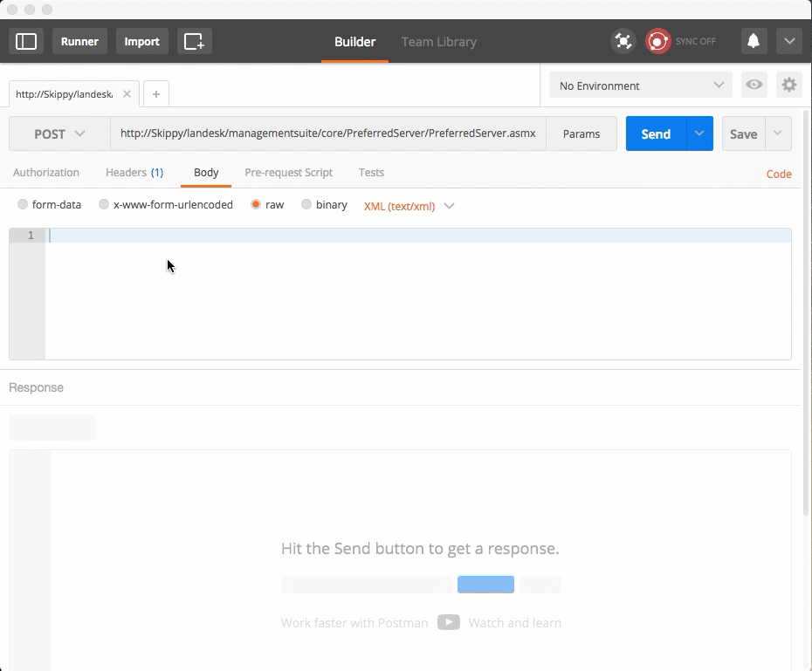The width and height of the screenshot is (812, 671).
Task: Click the SYNC OFF label
Action: pyautogui.click(x=696, y=41)
